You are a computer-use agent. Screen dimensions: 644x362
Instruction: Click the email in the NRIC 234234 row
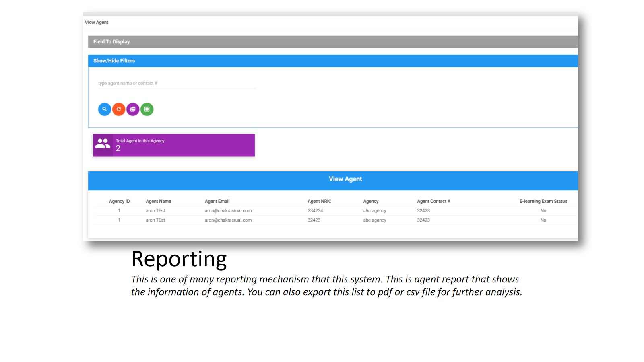[x=228, y=211]
